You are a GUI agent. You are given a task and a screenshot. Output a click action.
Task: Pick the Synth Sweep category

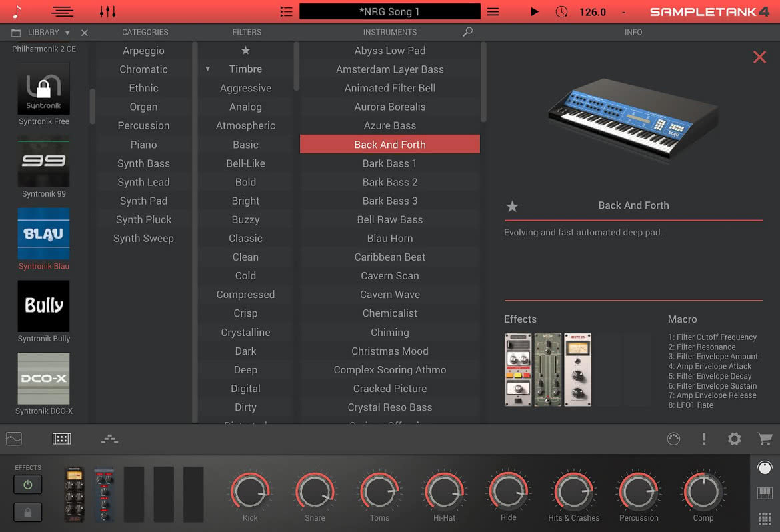[x=144, y=239]
